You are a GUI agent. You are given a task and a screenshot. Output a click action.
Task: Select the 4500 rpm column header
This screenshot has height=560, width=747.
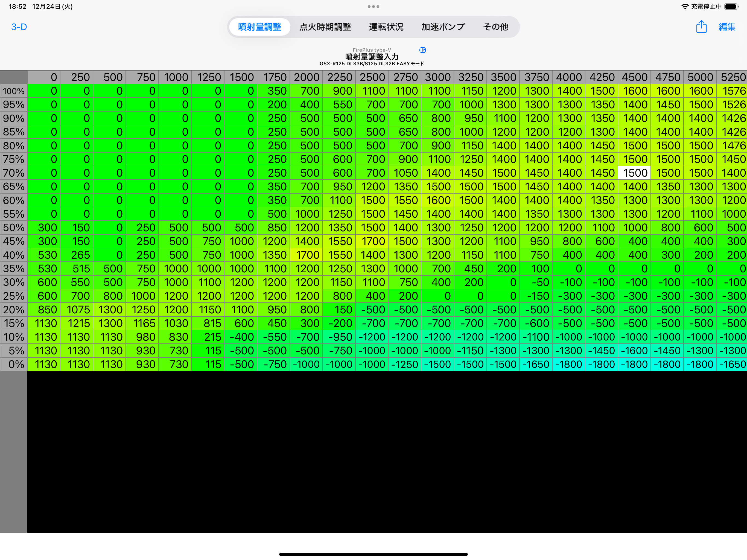tap(635, 77)
